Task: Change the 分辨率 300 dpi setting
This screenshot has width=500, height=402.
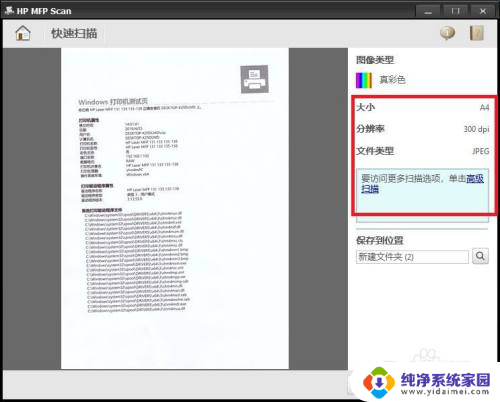Action: click(x=422, y=129)
